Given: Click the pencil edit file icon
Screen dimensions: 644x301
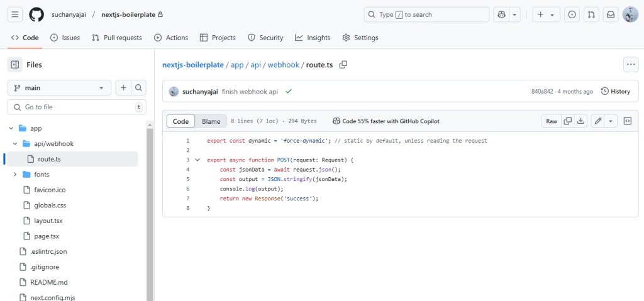Looking at the screenshot, I should point(598,121).
